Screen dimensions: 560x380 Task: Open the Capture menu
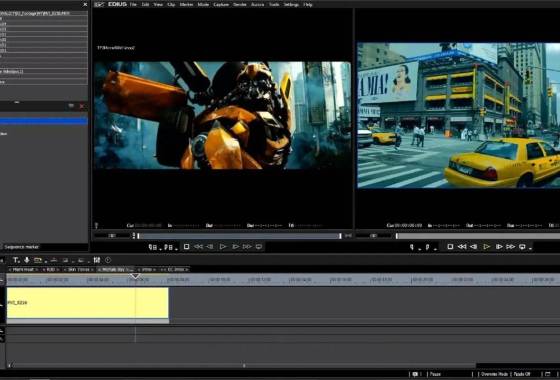(221, 5)
